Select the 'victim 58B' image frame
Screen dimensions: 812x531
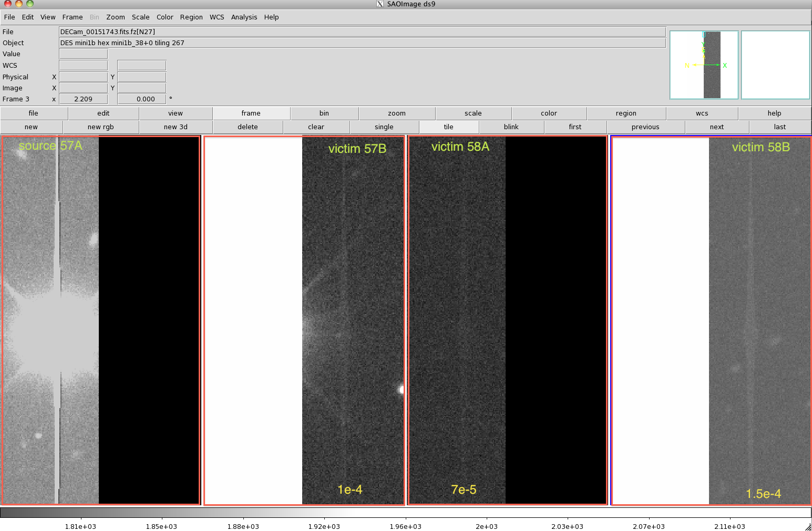711,320
